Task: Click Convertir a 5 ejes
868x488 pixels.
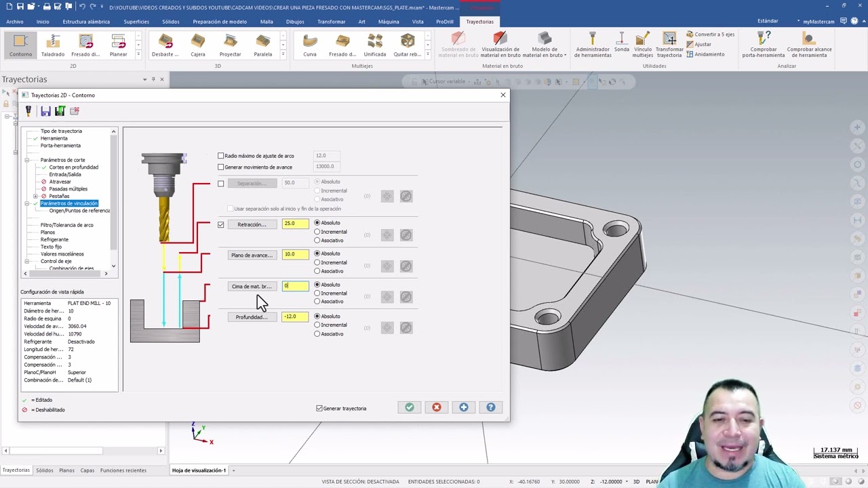Action: pos(710,34)
